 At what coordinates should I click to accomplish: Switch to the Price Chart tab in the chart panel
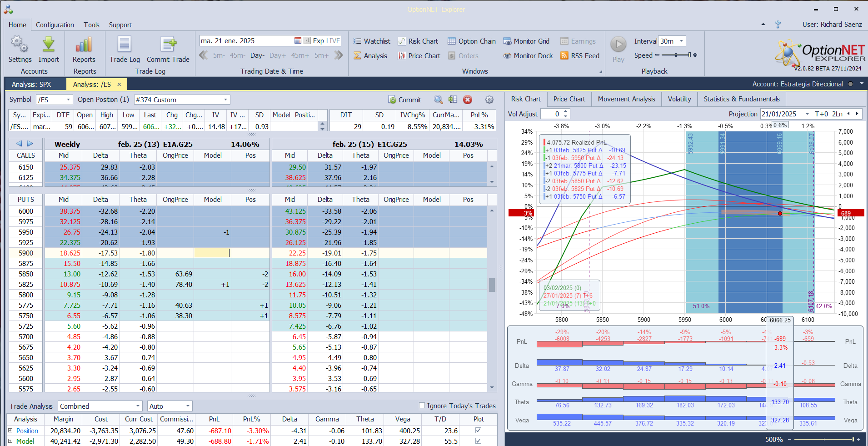click(569, 99)
